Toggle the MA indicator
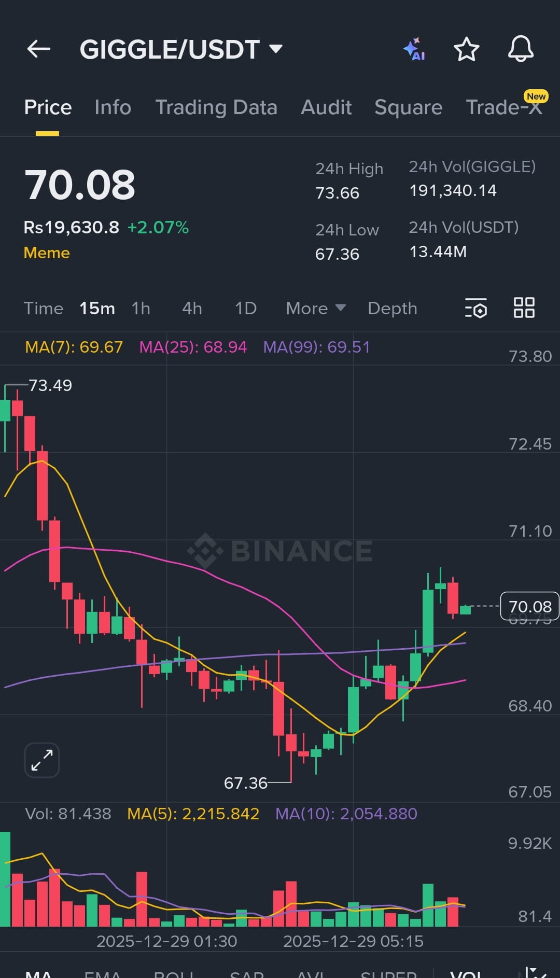The image size is (560, 978). [x=39, y=974]
